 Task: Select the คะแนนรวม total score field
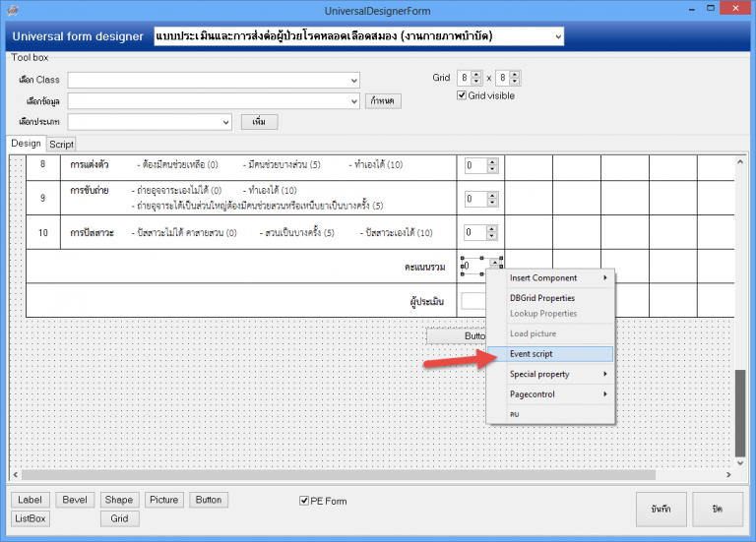[x=474, y=266]
